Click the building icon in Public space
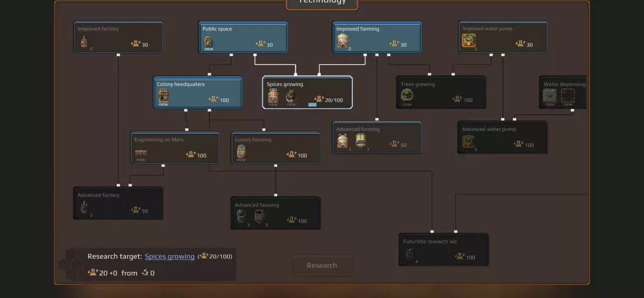 (208, 42)
